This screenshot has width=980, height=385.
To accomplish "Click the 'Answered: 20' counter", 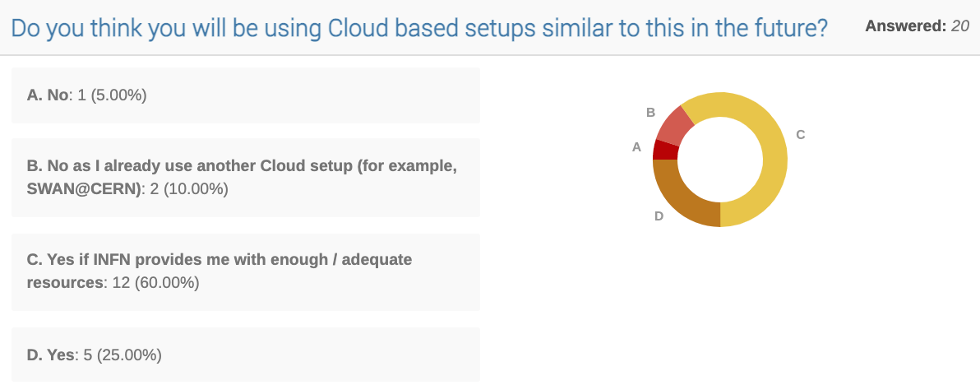I will [917, 26].
